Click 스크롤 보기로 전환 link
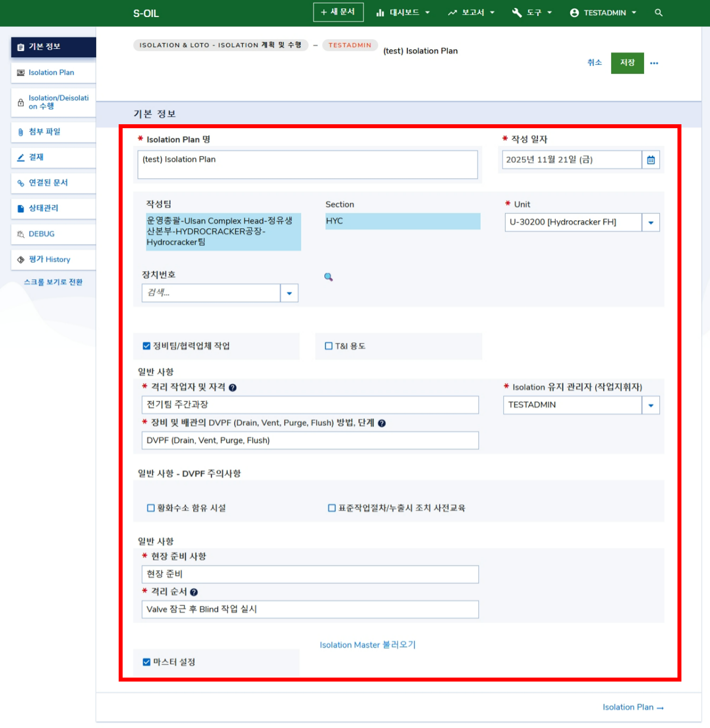 [x=53, y=282]
